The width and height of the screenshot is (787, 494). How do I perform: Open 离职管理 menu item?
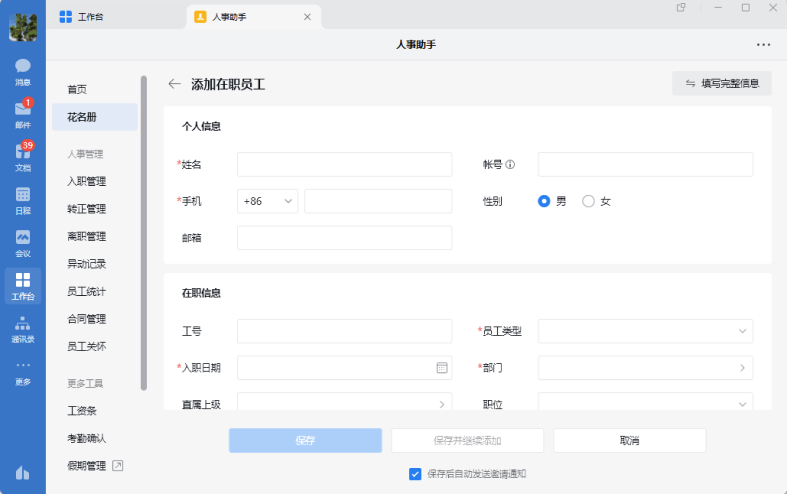(x=87, y=236)
